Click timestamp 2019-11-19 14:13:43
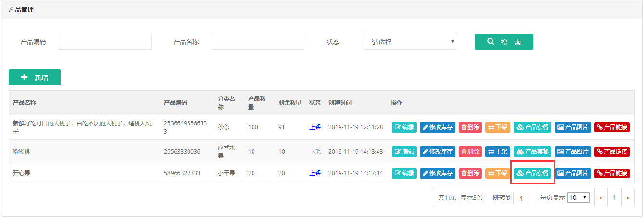Screen dimensions: 644x219 [356, 152]
